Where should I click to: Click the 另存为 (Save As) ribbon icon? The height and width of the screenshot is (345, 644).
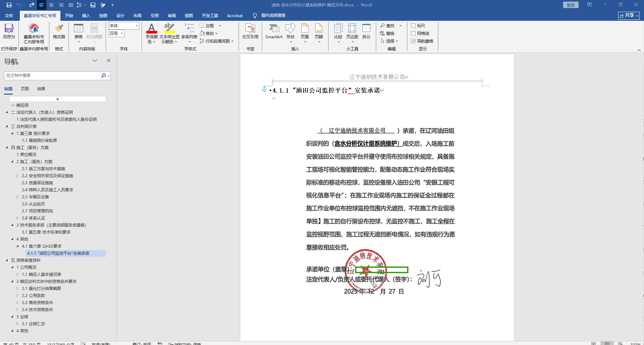(9, 32)
